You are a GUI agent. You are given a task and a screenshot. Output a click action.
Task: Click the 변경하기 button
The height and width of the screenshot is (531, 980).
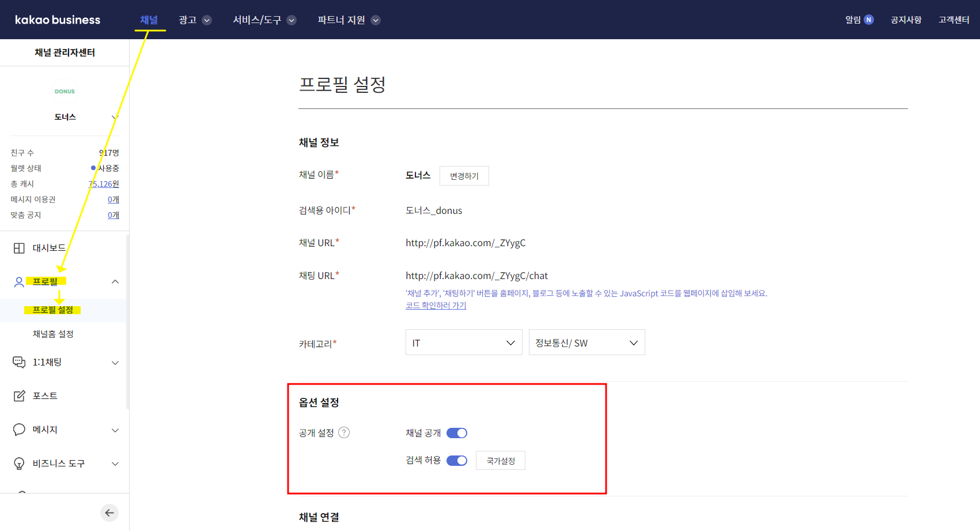[x=464, y=176]
